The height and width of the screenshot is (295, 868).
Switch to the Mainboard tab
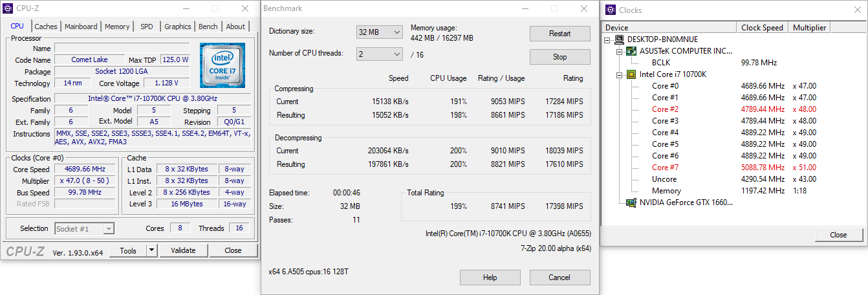[81, 27]
